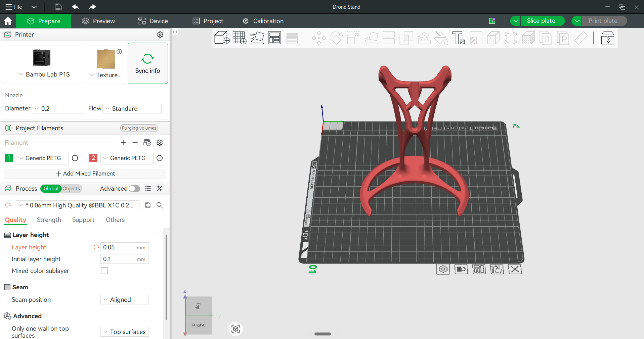Open the Calibration tab
The image size is (644, 339).
point(263,21)
